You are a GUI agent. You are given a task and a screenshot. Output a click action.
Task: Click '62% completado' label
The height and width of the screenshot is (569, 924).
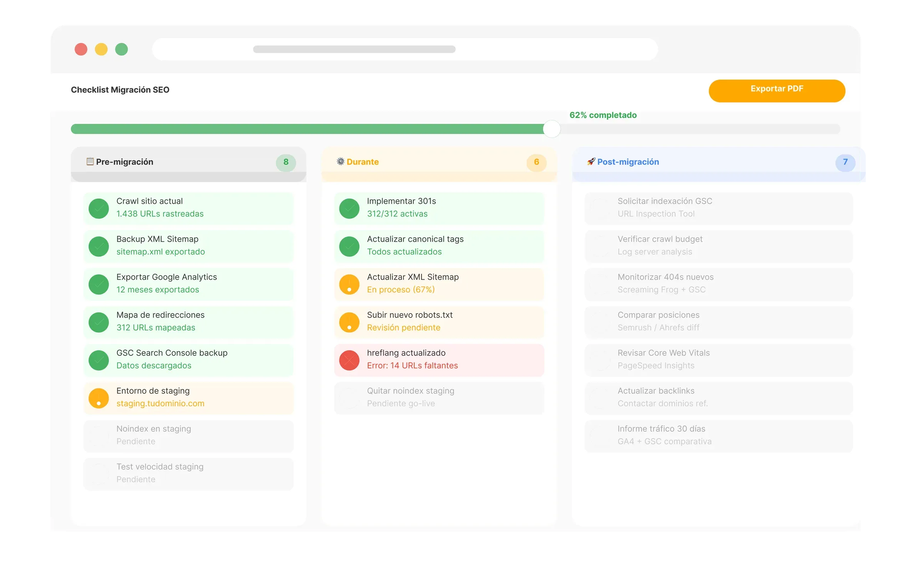coord(603,115)
